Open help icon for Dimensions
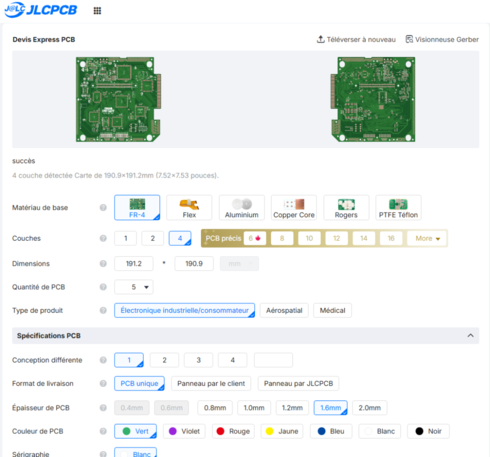Screen dimensions: 490x457 pos(103,264)
